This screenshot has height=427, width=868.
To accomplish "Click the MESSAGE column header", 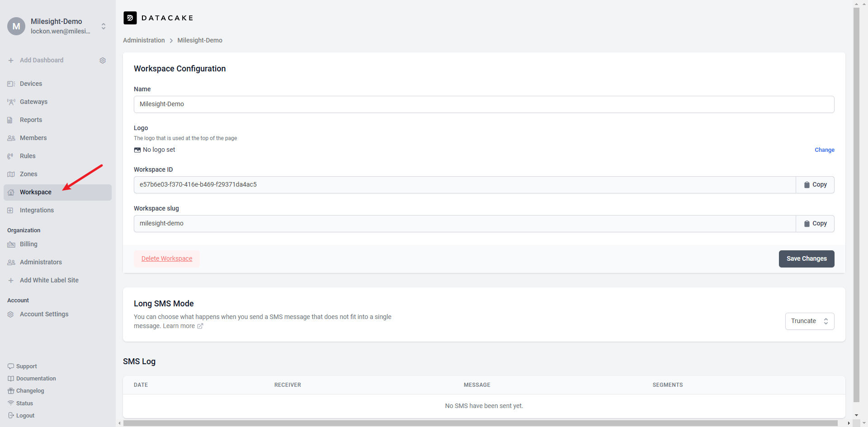I will click(477, 385).
